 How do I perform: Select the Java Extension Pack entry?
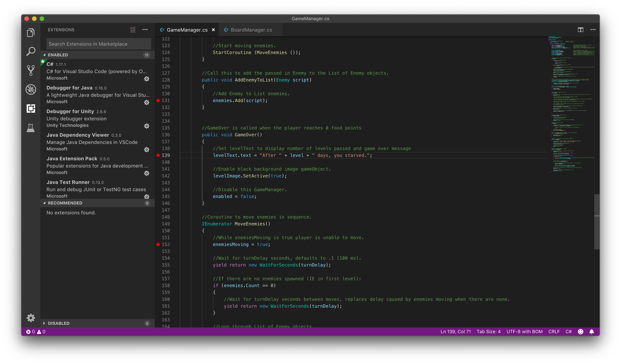pyautogui.click(x=97, y=165)
